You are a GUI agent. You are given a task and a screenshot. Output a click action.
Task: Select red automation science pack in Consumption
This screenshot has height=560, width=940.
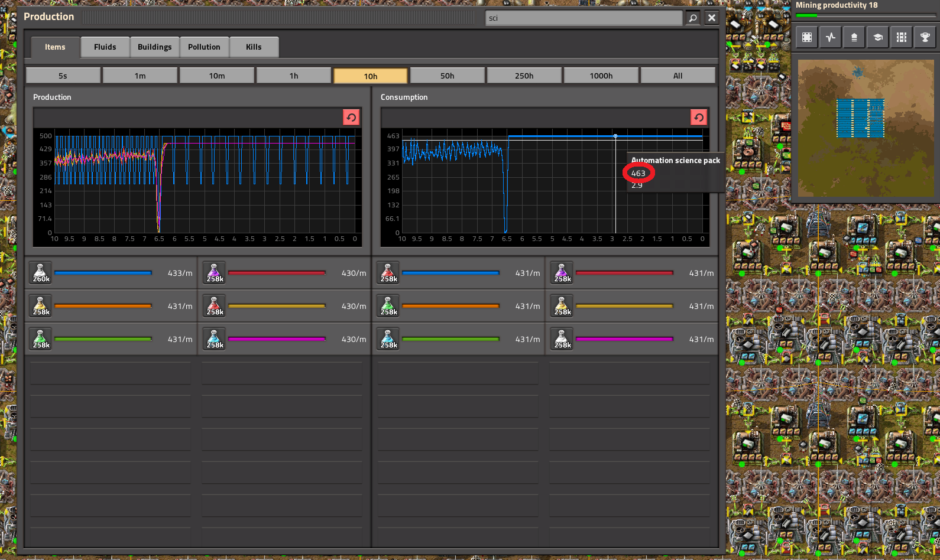click(x=388, y=273)
